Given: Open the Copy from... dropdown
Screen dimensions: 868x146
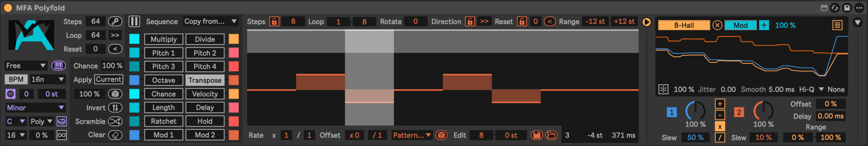Looking at the screenshot, I should click(x=211, y=22).
